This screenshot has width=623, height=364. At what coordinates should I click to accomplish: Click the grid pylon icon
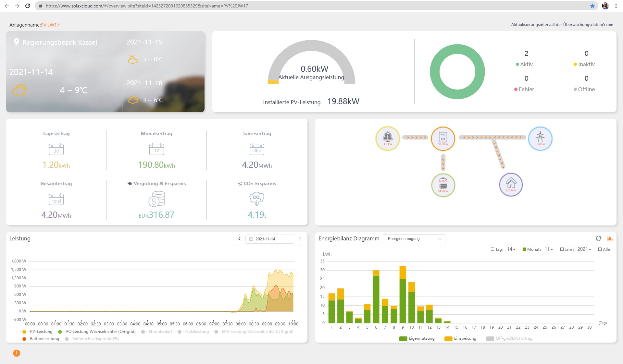(x=540, y=138)
